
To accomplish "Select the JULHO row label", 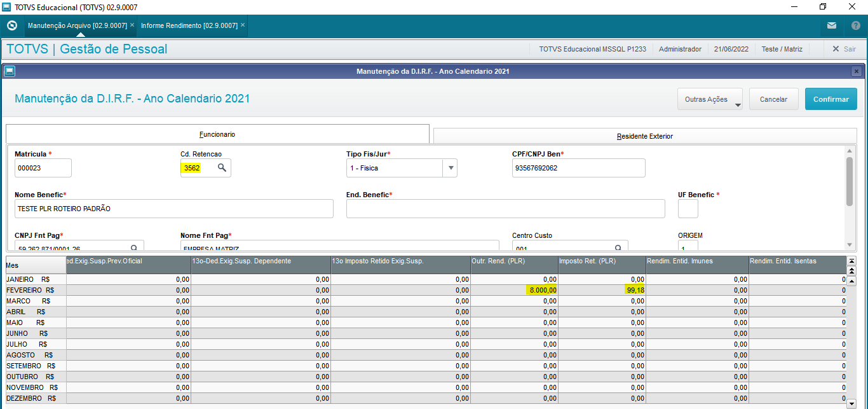I will (x=36, y=344).
